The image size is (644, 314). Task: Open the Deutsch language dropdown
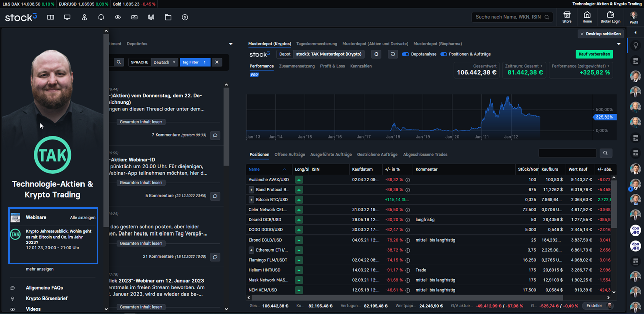166,62
